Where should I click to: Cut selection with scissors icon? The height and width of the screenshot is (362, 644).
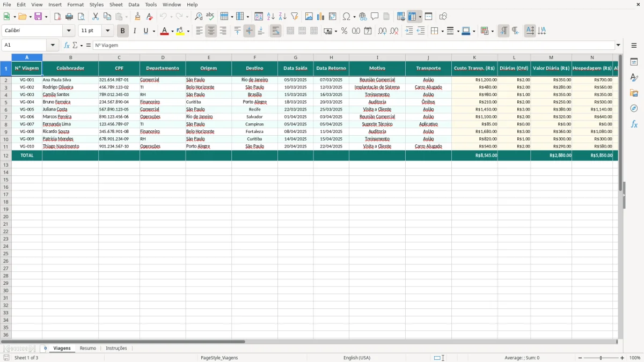coord(96,17)
